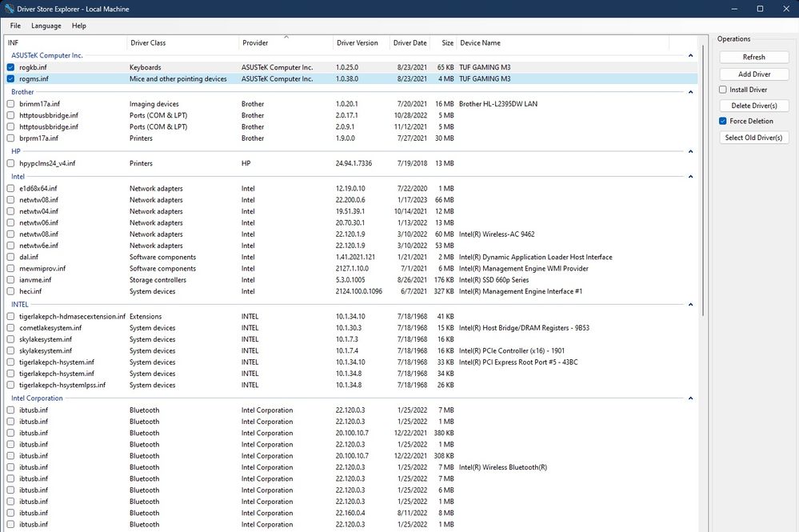799x532 pixels.
Task: Click the Driver Store Explorer title bar icon
Action: point(9,9)
